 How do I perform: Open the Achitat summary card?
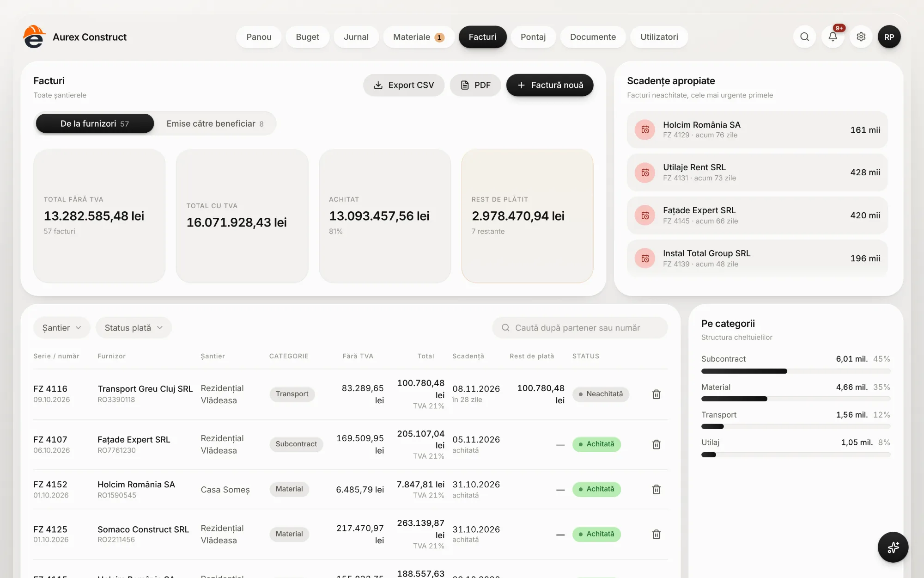(385, 215)
